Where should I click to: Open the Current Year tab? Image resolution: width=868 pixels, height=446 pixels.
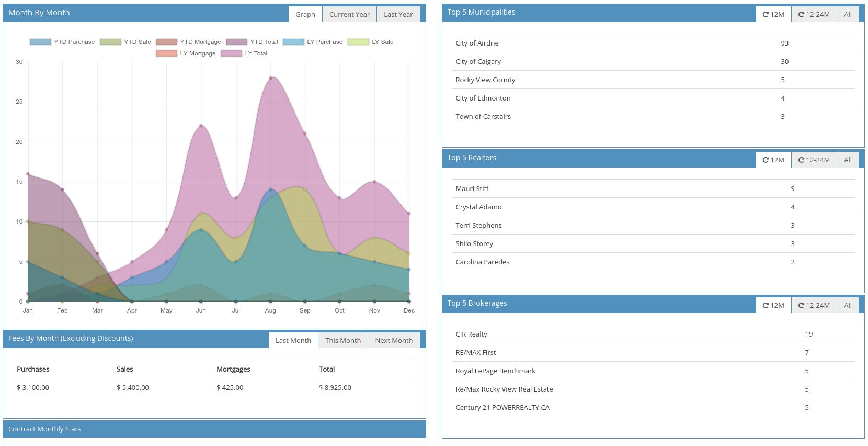click(349, 14)
